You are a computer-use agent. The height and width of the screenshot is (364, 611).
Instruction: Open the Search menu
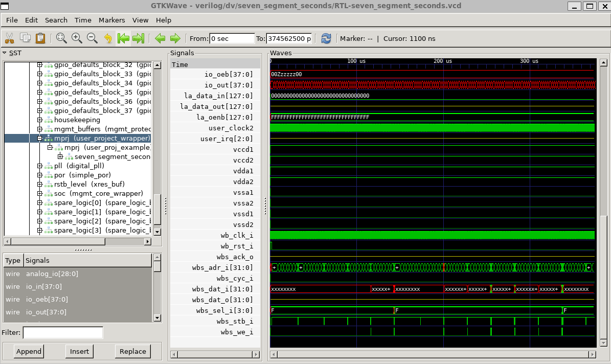[56, 20]
